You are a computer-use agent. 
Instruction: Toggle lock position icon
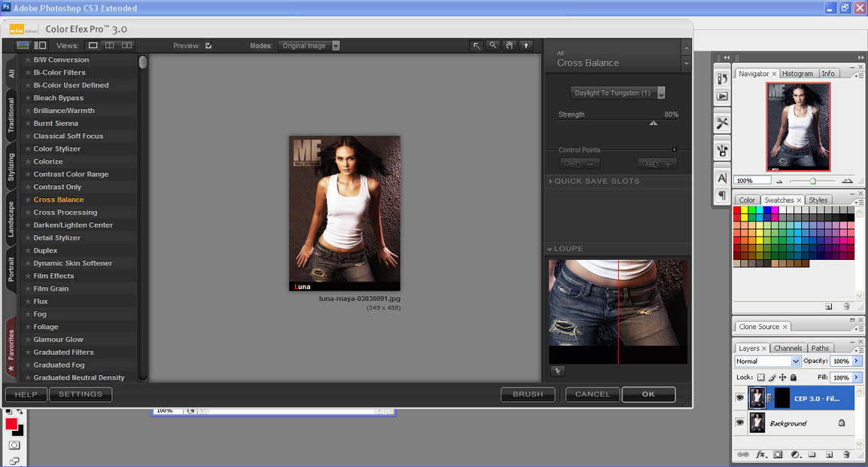pyautogui.click(x=782, y=377)
